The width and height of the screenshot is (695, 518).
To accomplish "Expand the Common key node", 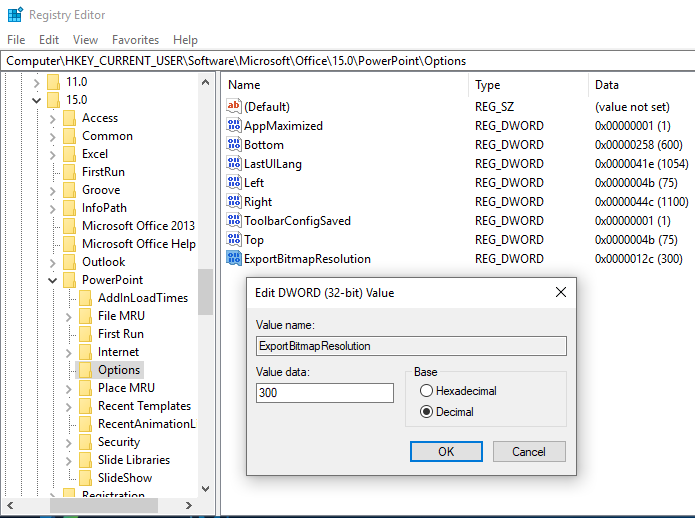I will pos(53,137).
